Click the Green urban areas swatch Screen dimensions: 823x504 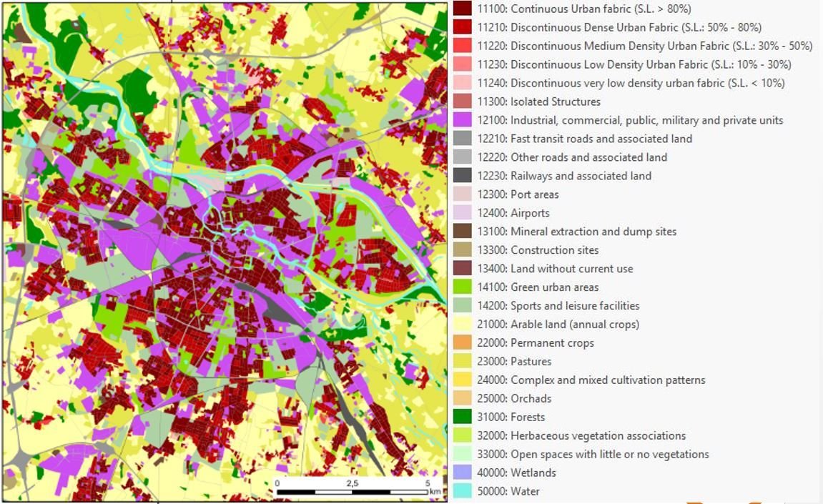click(x=462, y=287)
